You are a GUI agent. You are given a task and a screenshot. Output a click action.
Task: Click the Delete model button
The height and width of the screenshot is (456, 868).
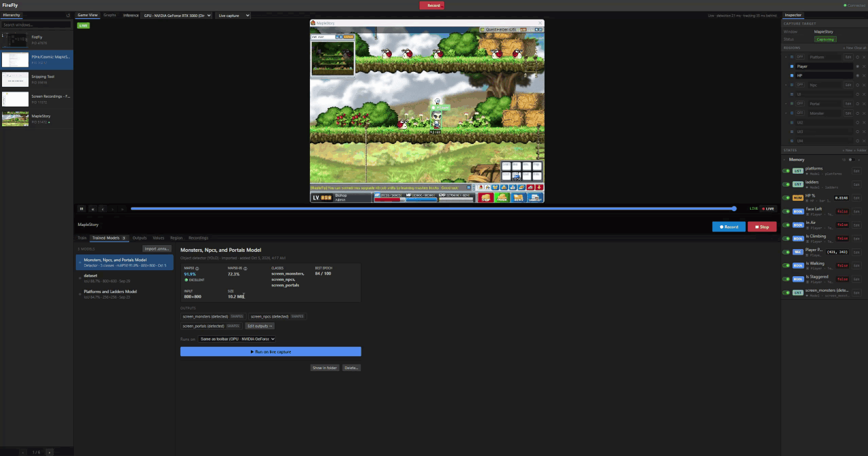point(351,368)
